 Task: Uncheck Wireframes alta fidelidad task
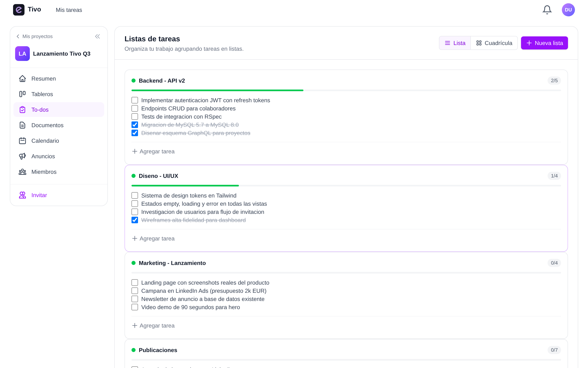[135, 220]
